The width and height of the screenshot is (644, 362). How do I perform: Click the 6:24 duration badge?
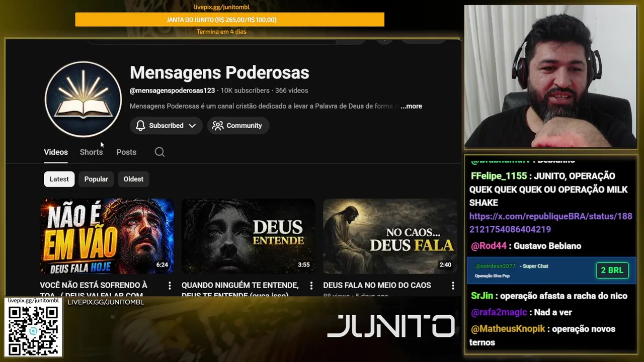162,265
